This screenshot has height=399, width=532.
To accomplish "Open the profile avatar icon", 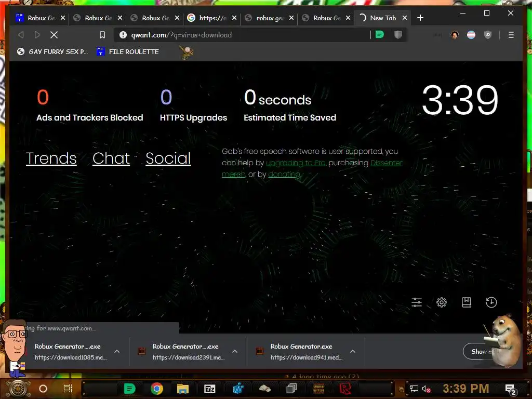I will [455, 35].
